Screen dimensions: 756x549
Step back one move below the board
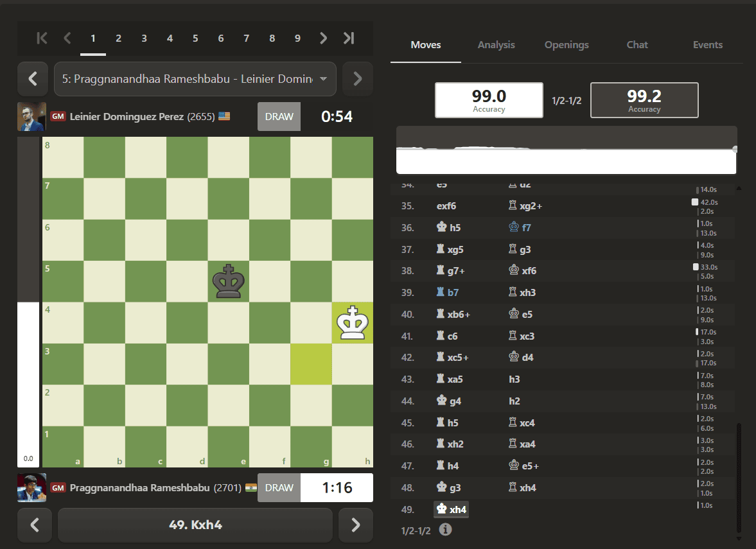click(34, 525)
